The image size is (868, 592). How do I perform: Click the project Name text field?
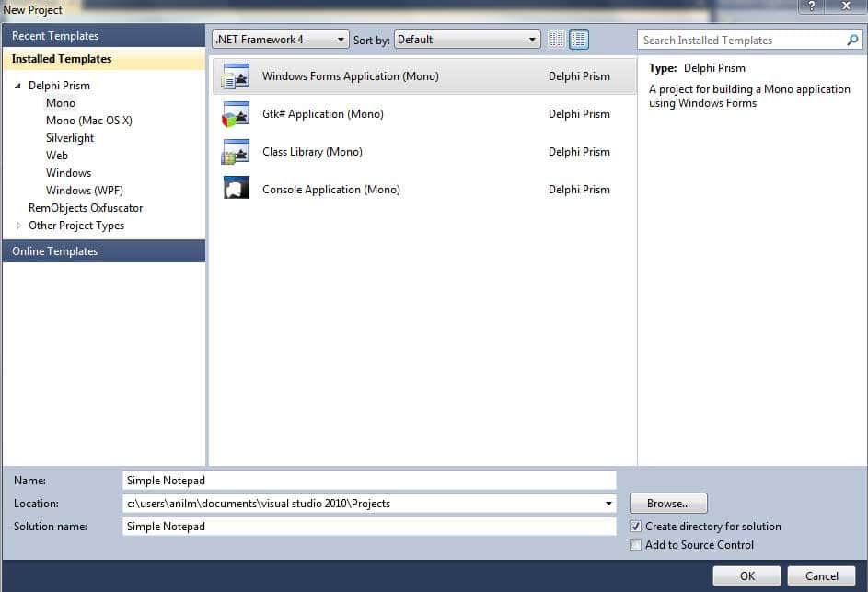[368, 481]
